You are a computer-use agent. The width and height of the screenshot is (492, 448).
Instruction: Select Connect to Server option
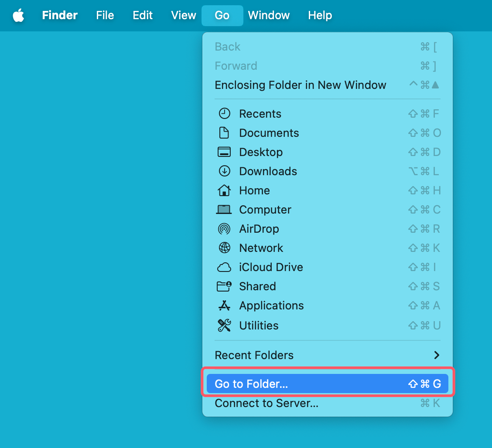[267, 403]
